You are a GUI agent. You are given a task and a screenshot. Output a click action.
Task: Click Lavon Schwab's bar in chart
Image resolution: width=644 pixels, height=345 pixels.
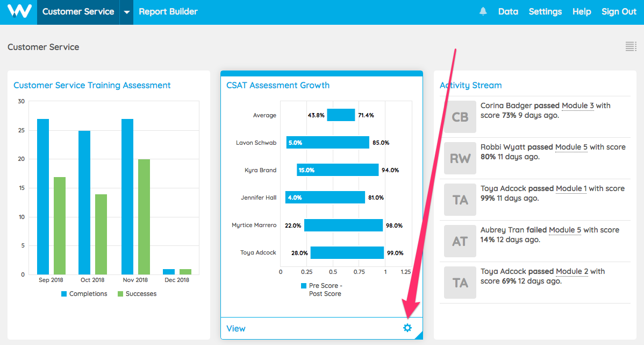pyautogui.click(x=327, y=143)
